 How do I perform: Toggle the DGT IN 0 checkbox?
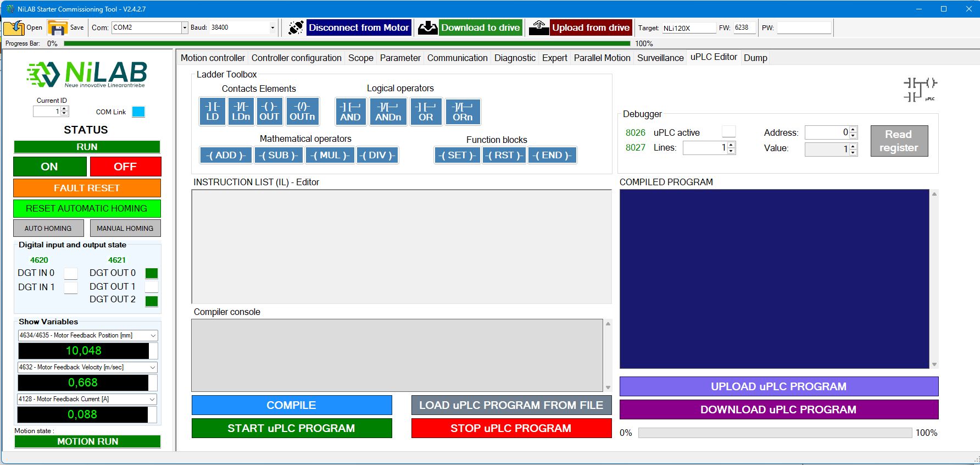click(x=71, y=273)
